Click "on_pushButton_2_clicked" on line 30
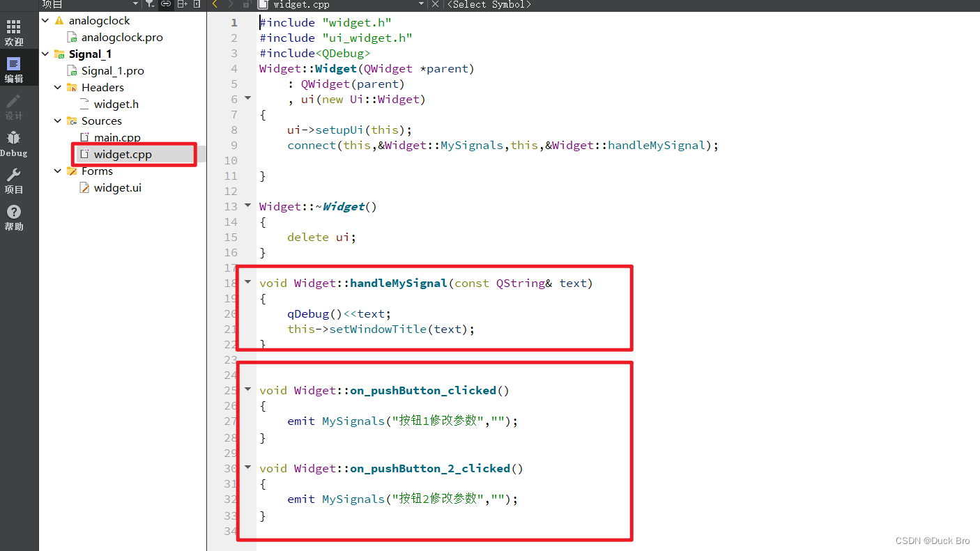Screen dimensions: 980x551 pos(430,468)
